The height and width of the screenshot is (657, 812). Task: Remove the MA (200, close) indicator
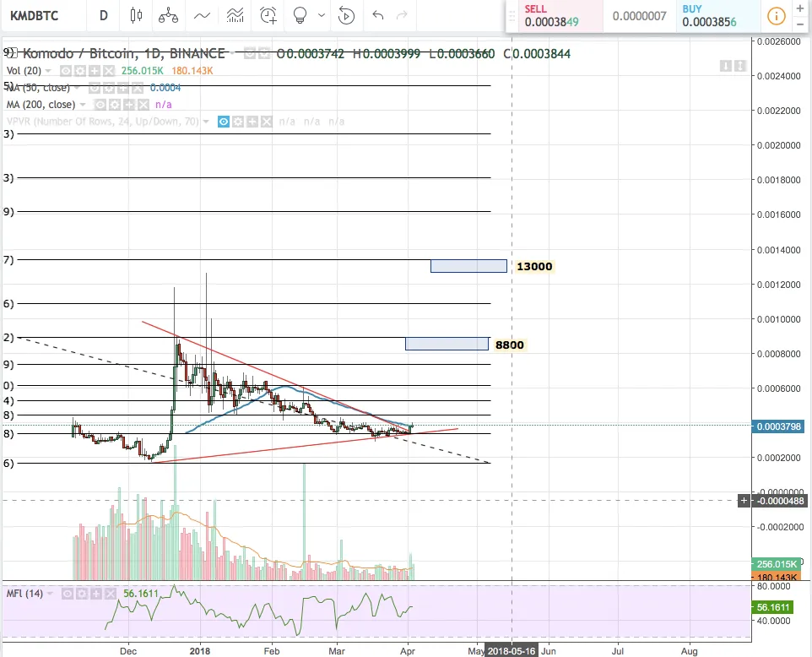pos(143,105)
